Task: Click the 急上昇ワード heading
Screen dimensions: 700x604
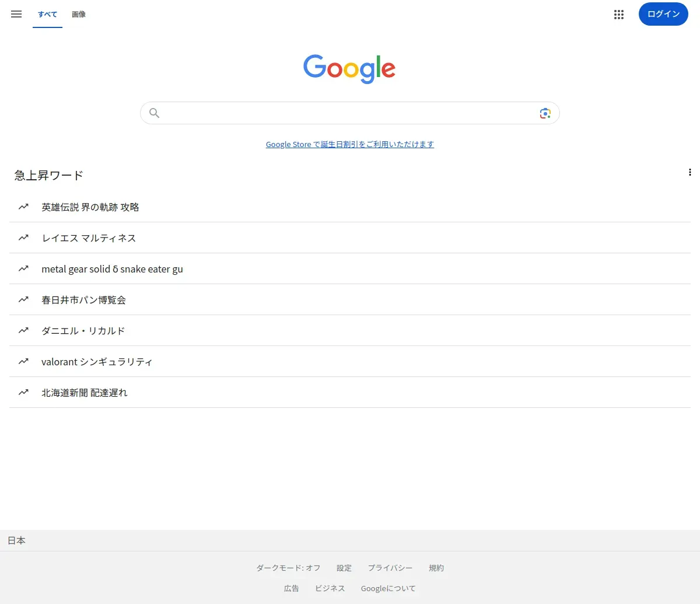Action: (x=49, y=175)
